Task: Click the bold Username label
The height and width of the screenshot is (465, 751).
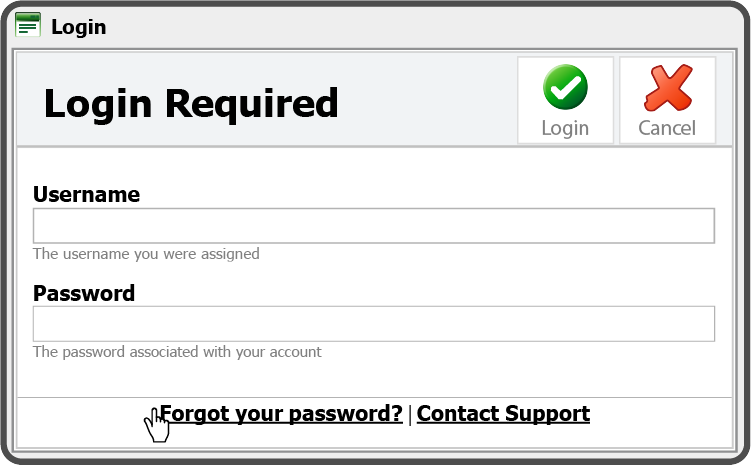Action: tap(86, 194)
